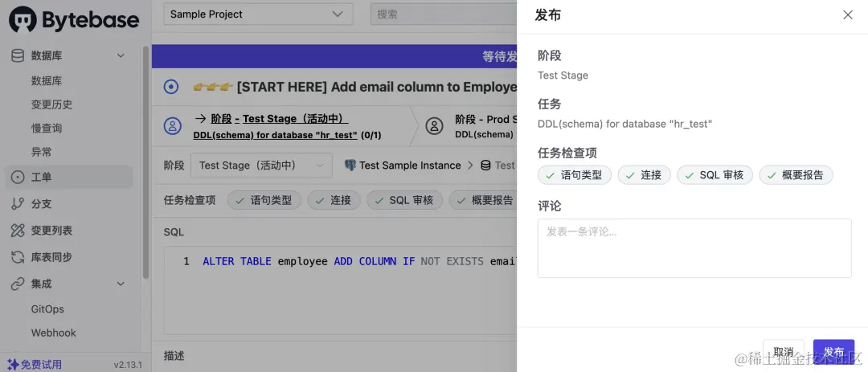
Task: Click "Test Stage" text in 发布 panel
Action: coord(563,76)
